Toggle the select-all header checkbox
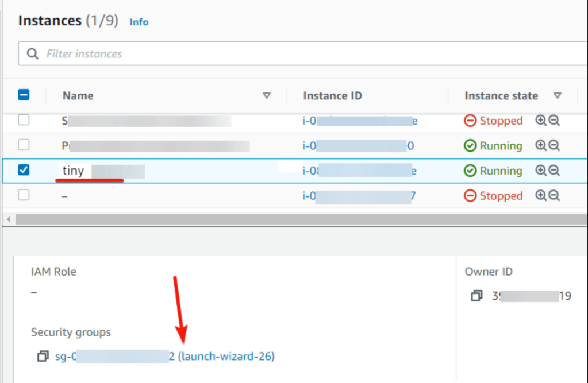The image size is (588, 383). [x=24, y=95]
